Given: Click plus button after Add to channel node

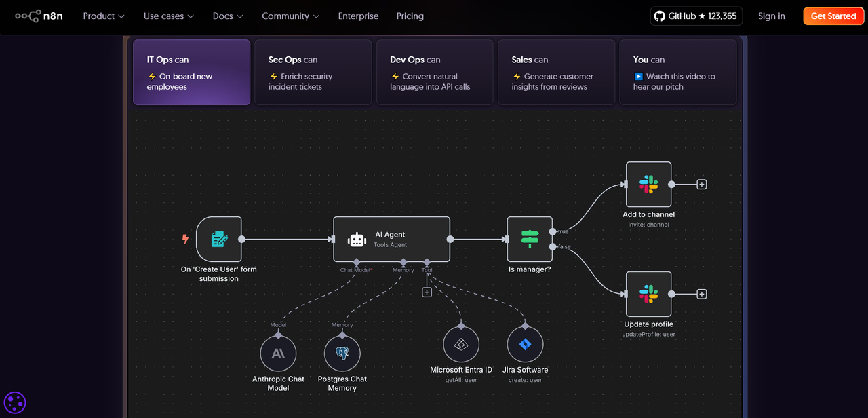Looking at the screenshot, I should click(x=702, y=184).
